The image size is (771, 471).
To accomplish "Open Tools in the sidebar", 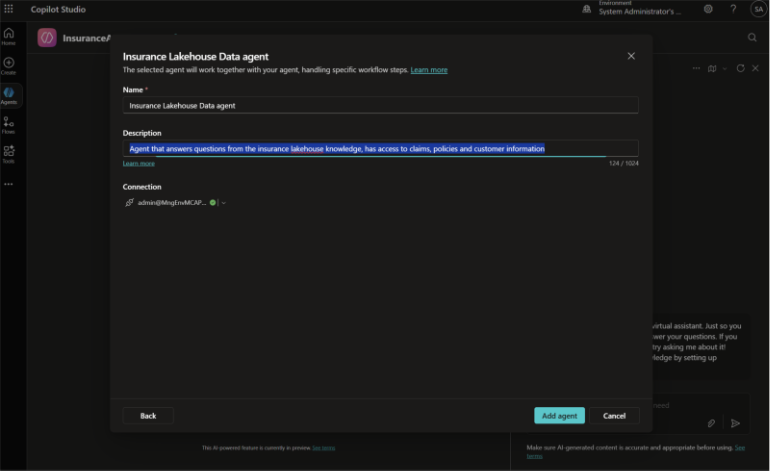I will point(8,154).
